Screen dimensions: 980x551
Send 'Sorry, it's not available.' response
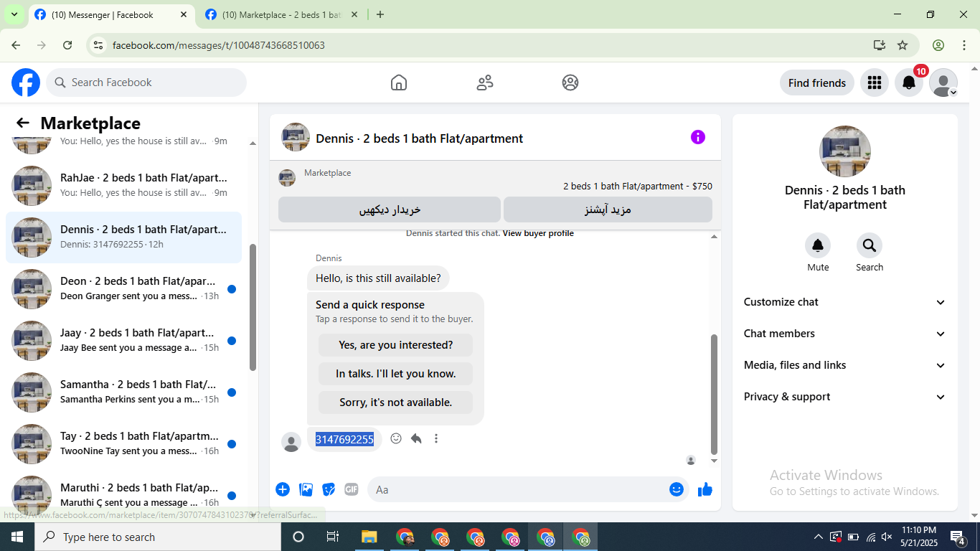[x=396, y=402]
